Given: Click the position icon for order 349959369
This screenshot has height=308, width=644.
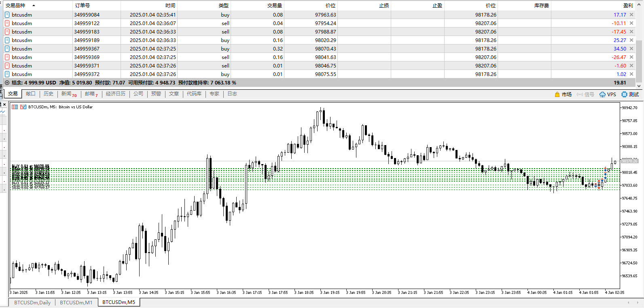Looking at the screenshot, I should pyautogui.click(x=7, y=57).
